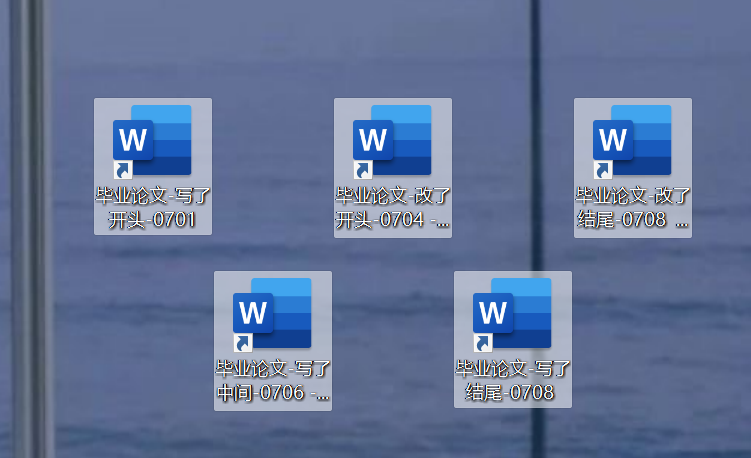751x458 pixels.
Task: Click the file name label 毕业论文-改了开头-0704
Action: pos(393,208)
